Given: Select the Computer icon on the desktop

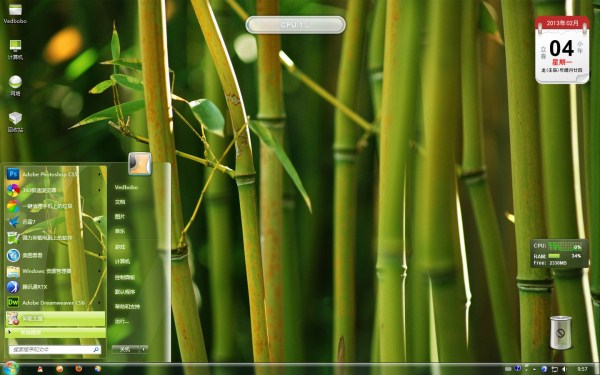Looking at the screenshot, I should pyautogui.click(x=15, y=50).
